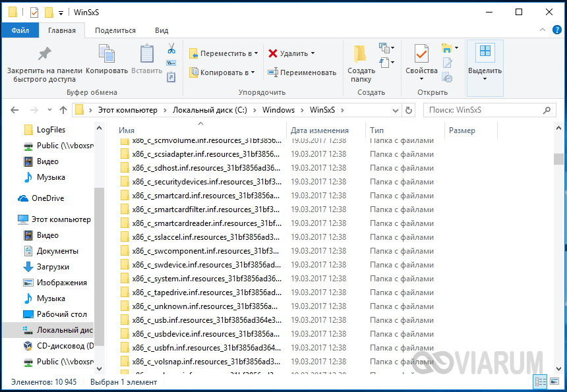This screenshot has width=567, height=392.
Task: Go up one folder level with the up arrow
Action: 63,110
